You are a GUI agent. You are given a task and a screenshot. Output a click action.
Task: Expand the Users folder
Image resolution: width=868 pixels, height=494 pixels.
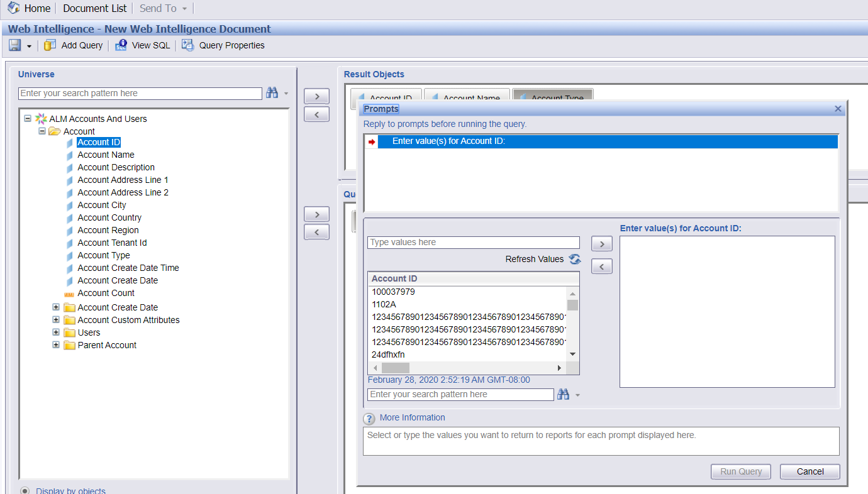pos(56,332)
